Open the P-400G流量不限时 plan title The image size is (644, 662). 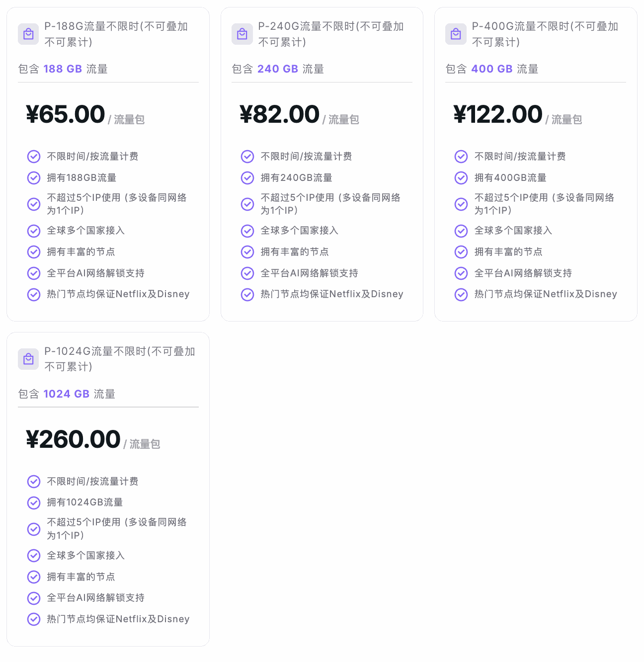[x=545, y=34]
